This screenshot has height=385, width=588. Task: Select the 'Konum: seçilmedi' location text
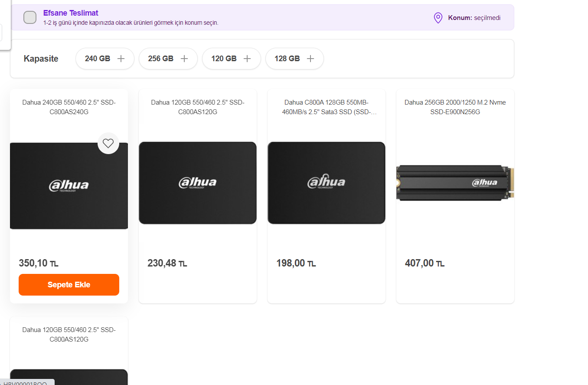pyautogui.click(x=474, y=18)
